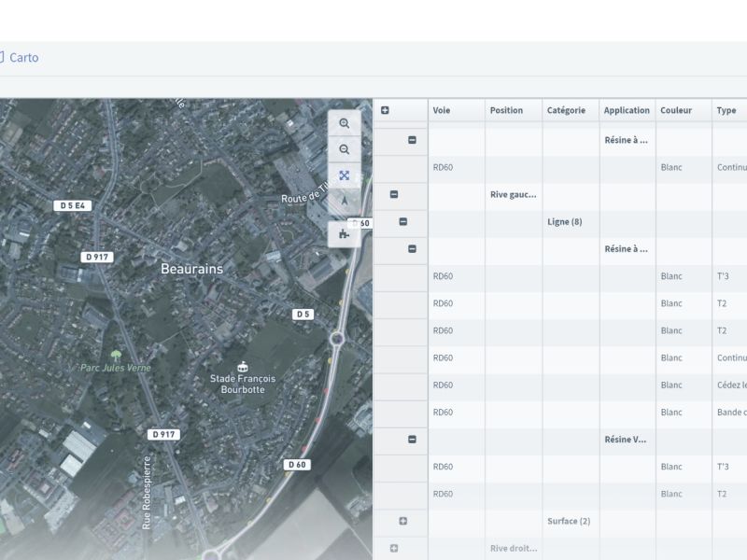Viewport: 747px width, 560px height.
Task: Click the Résine V... application cell
Action: [626, 440]
